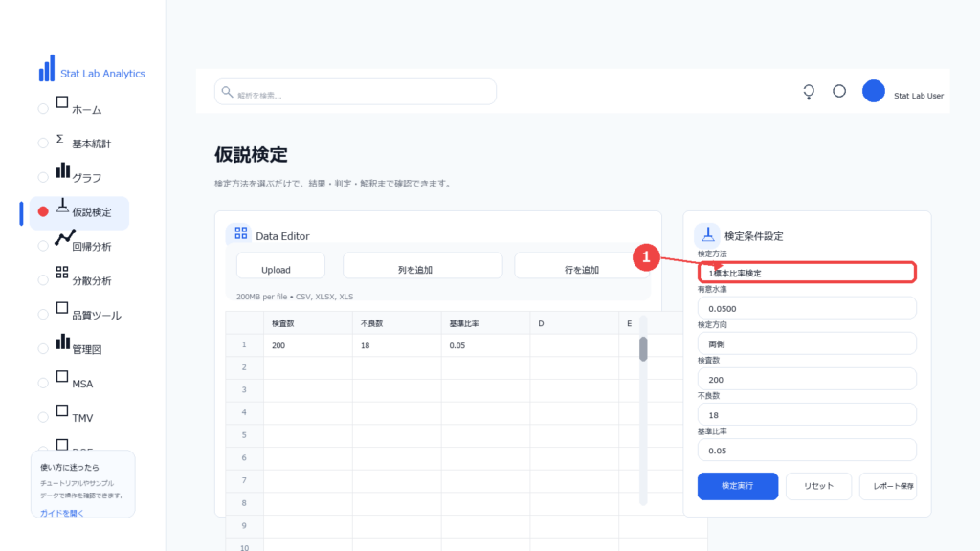Open the MSA menu item
Viewport: 980px width, 551px height.
(x=82, y=385)
